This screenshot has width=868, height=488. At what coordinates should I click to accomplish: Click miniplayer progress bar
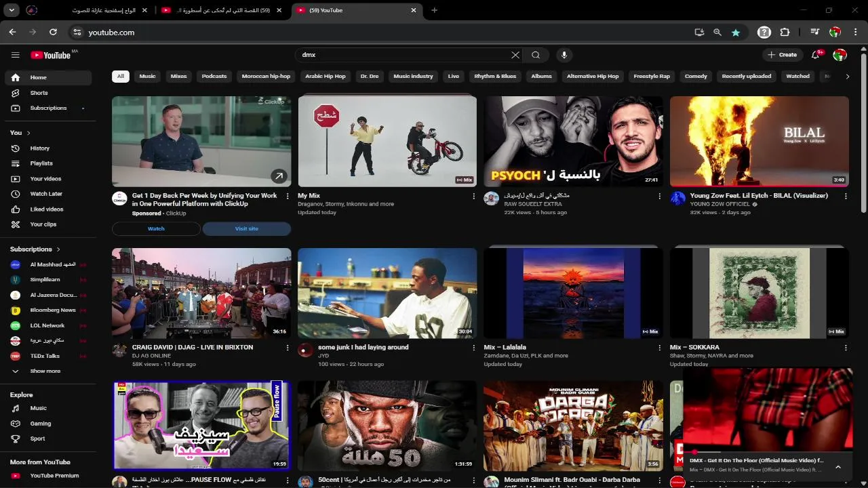[768, 452]
